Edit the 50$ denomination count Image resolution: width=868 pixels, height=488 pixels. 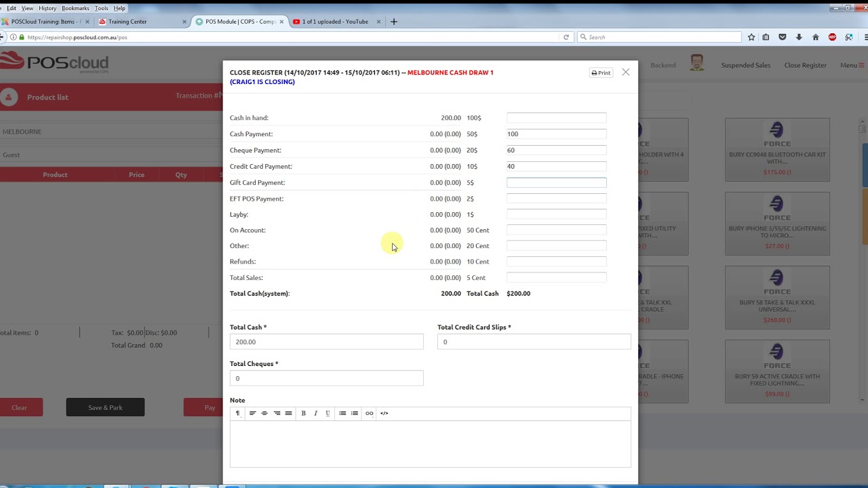click(556, 134)
